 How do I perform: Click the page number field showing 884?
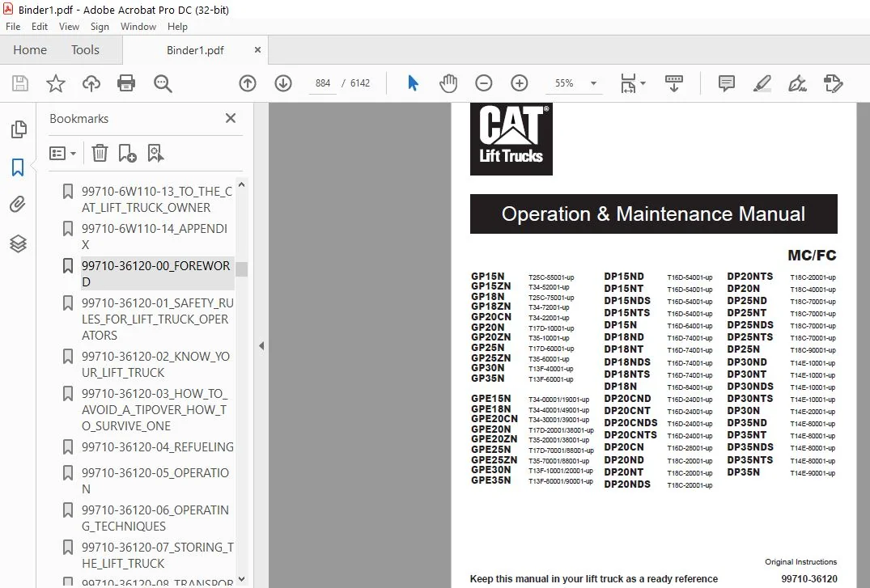pos(322,83)
